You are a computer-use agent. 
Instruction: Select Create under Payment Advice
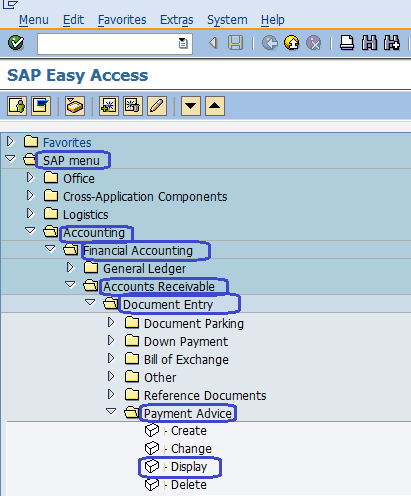pos(189,431)
